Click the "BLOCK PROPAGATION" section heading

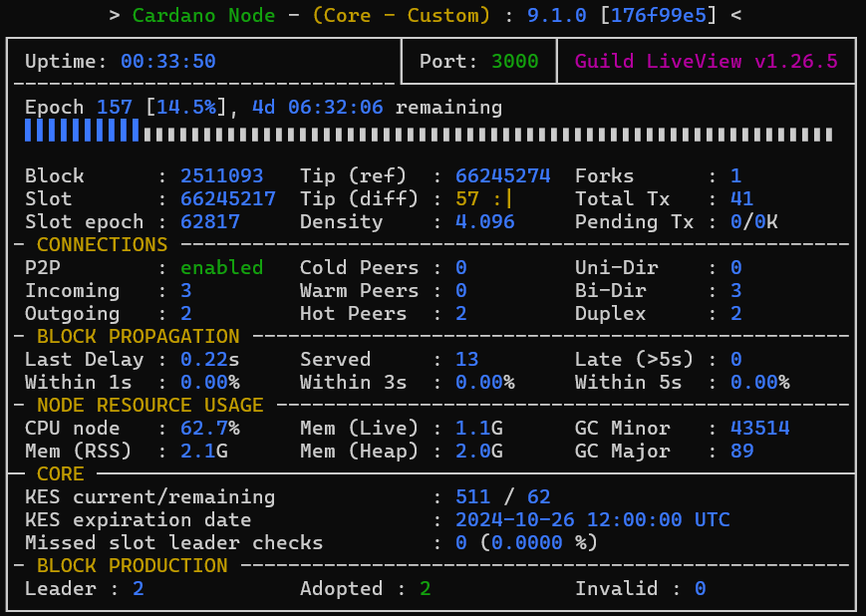pyautogui.click(x=139, y=337)
